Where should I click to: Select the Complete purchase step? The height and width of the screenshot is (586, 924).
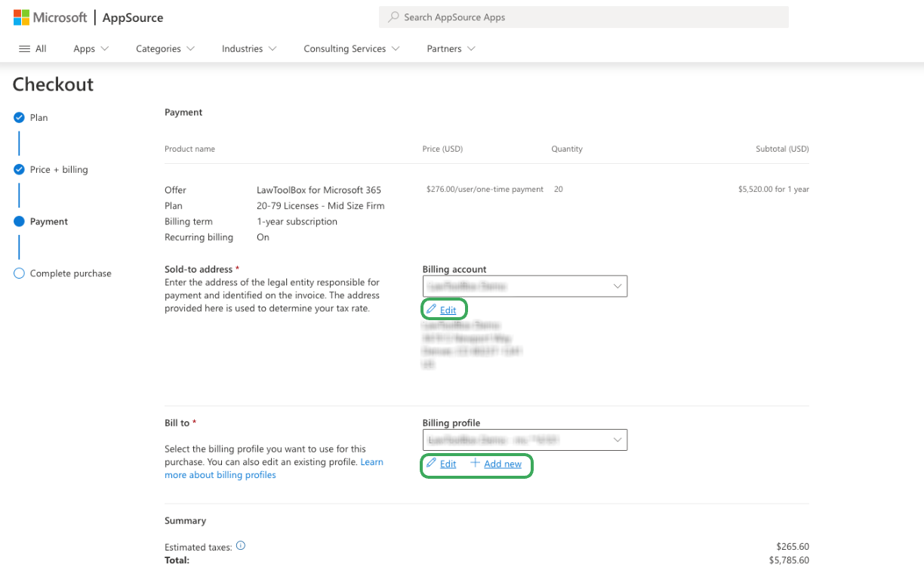(x=71, y=273)
